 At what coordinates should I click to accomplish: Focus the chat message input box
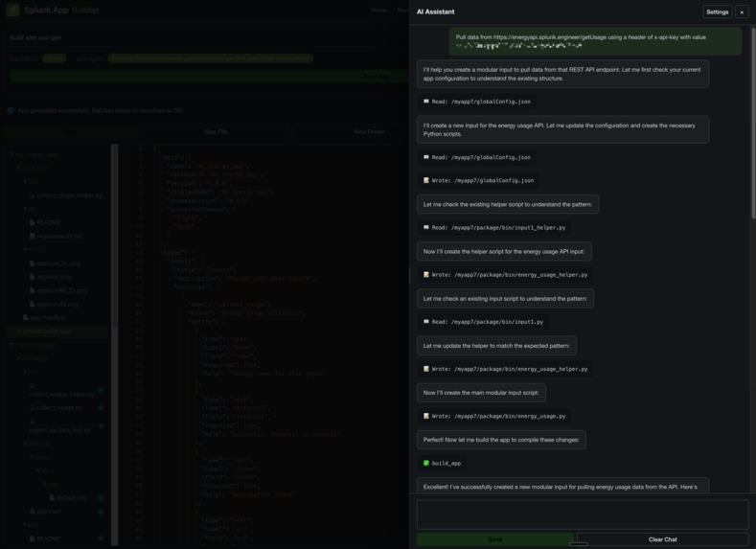click(x=583, y=515)
